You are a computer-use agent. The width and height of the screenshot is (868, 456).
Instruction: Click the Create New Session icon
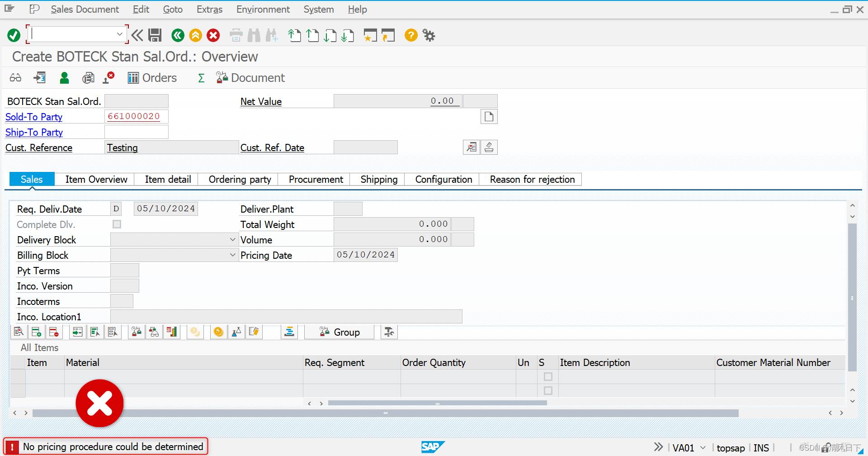tap(370, 35)
